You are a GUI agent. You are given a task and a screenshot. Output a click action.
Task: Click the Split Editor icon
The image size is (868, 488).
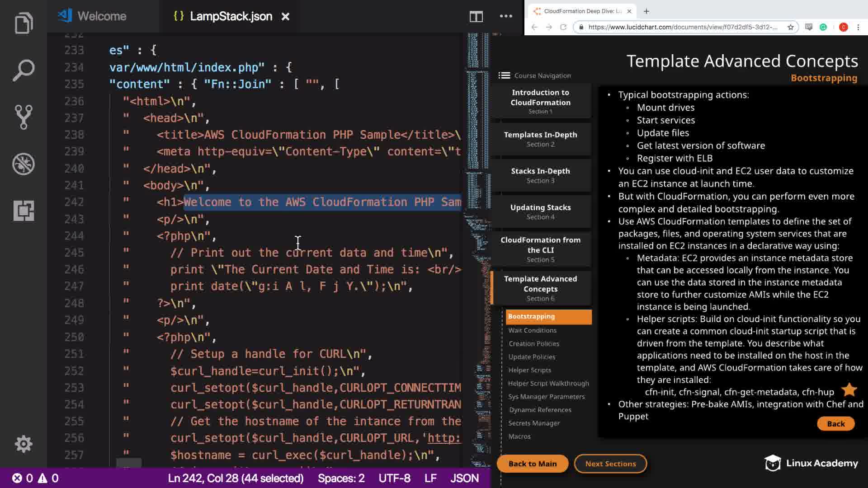point(476,17)
